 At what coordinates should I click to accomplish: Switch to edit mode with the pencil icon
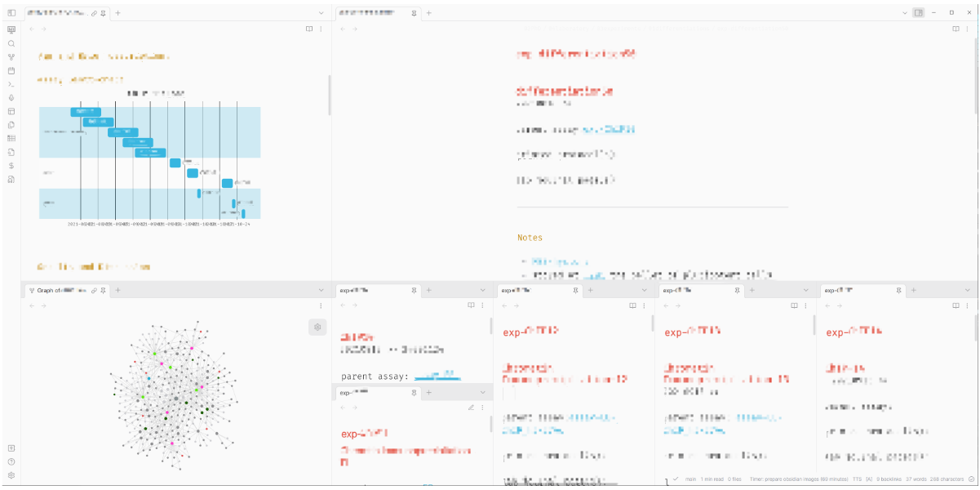coord(471,407)
